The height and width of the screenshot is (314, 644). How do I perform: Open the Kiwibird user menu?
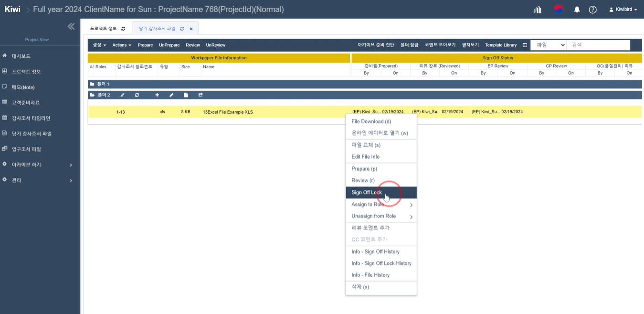[x=623, y=10]
